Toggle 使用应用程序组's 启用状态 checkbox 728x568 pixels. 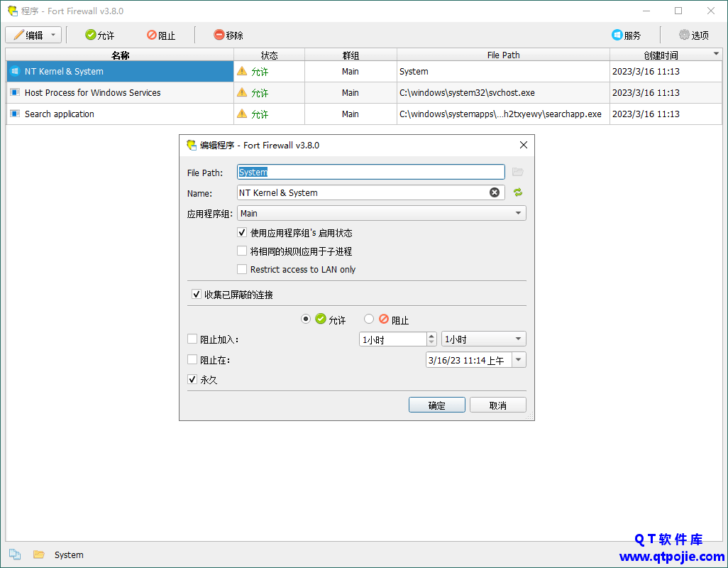242,232
